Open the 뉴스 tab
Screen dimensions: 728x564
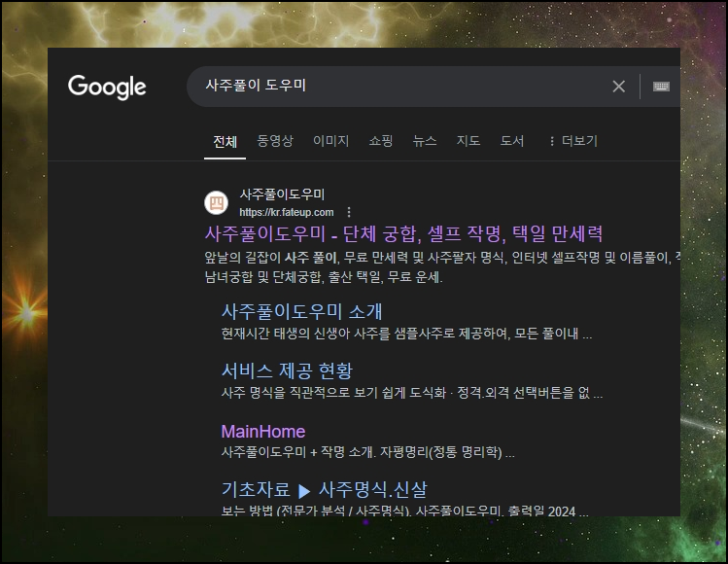coord(425,141)
